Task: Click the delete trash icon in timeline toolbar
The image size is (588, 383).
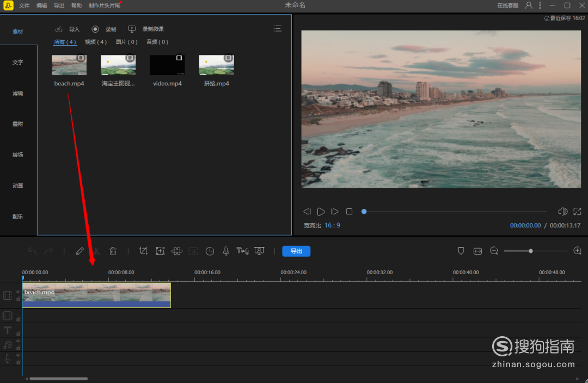Action: [113, 251]
